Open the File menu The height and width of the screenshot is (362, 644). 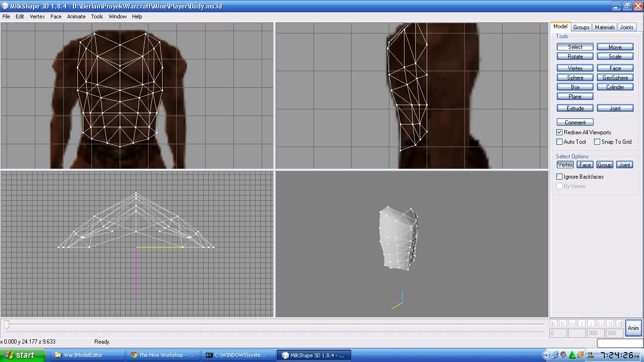coord(6,16)
